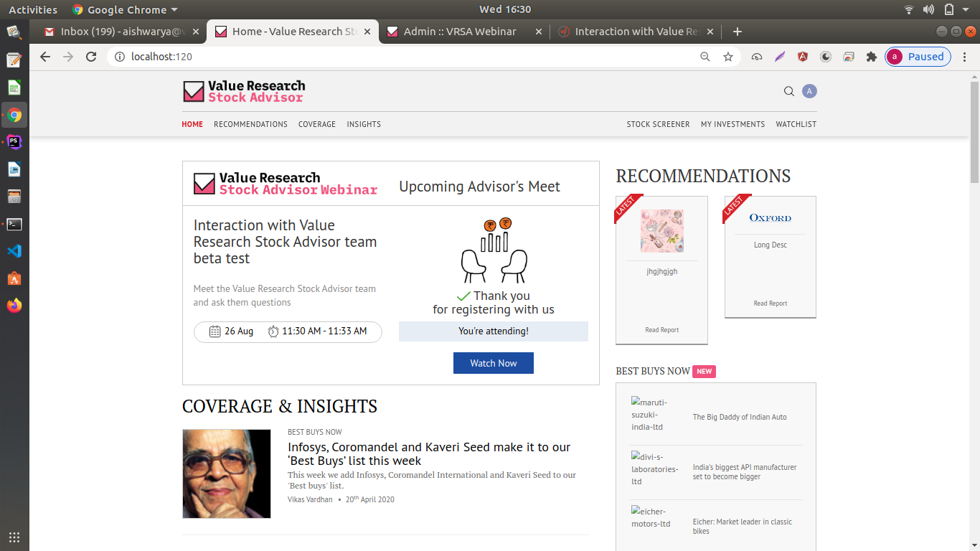Image resolution: width=980 pixels, height=551 pixels.
Task: Bookmark this page with the star icon
Action: tap(728, 57)
